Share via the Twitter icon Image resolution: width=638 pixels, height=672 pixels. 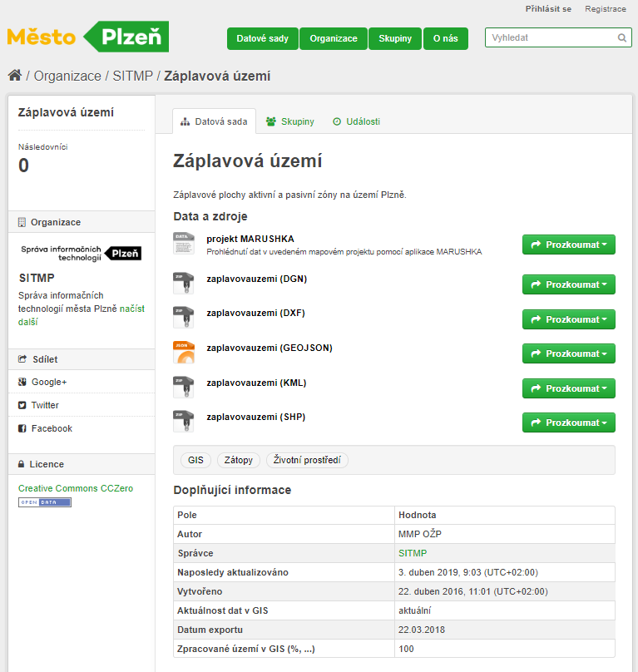click(x=22, y=405)
